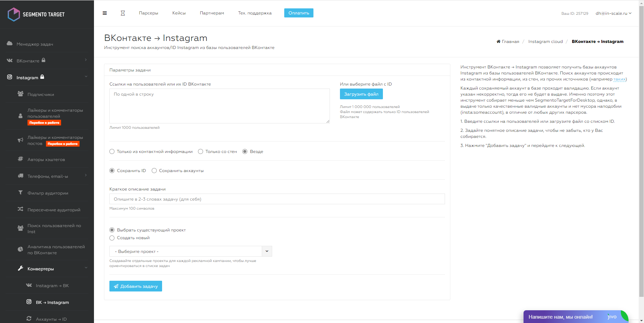The height and width of the screenshot is (323, 644).
Task: Click the Instagram icon in the sidebar header
Action: [10, 77]
